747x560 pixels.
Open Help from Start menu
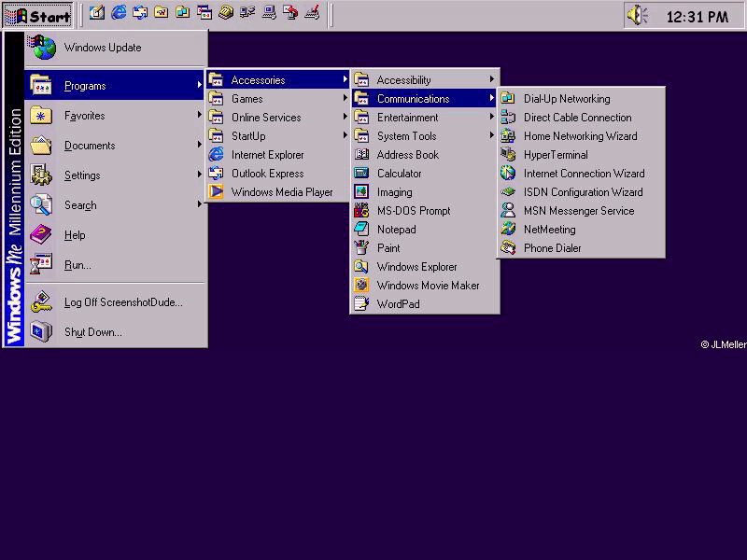(116, 235)
